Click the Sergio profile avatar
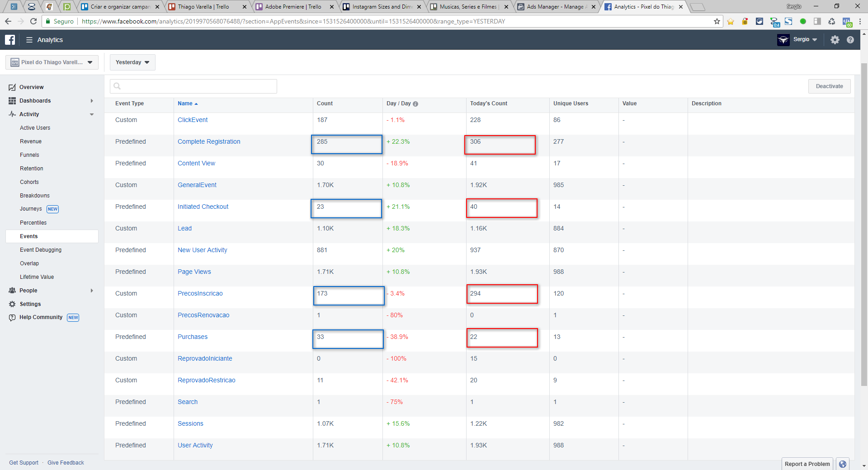Screen dimensions: 868x470 (x=783, y=40)
